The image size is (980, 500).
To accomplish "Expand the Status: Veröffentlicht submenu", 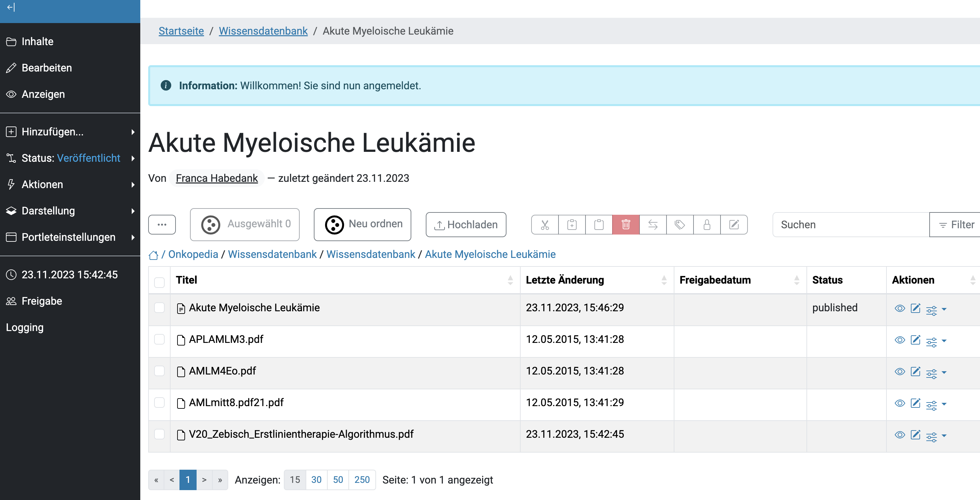I will [70, 158].
